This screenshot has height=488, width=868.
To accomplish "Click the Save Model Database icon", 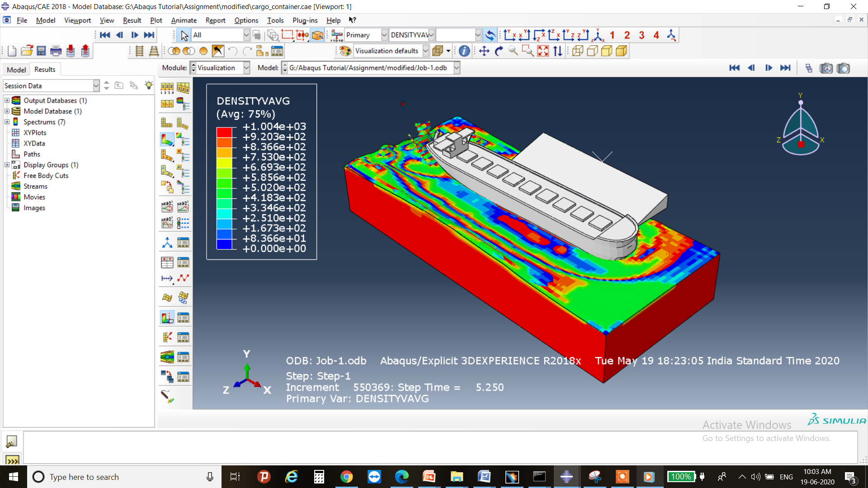I will point(41,51).
